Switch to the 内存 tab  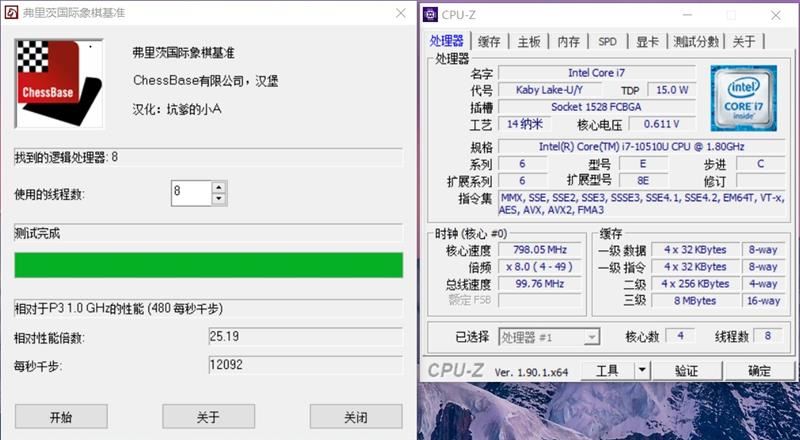568,42
